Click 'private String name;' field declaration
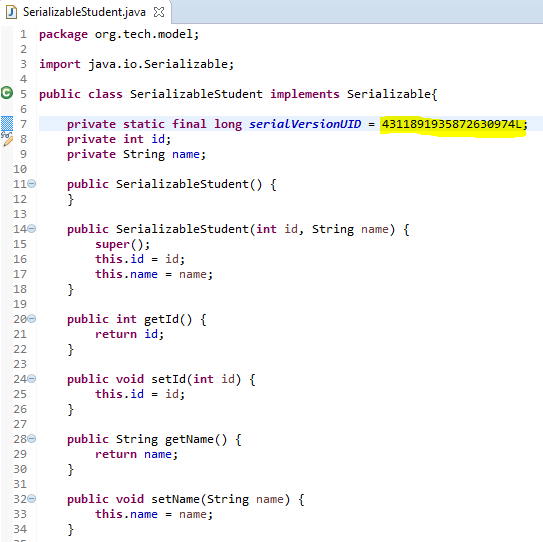Image resolution: width=543 pixels, height=542 pixels. (136, 154)
